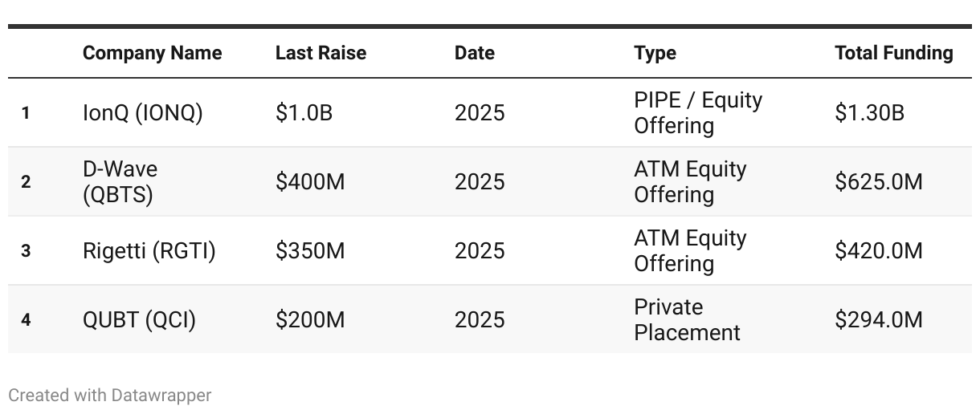Select the Type column header
Viewport: 980px width, 414px height.
point(655,53)
